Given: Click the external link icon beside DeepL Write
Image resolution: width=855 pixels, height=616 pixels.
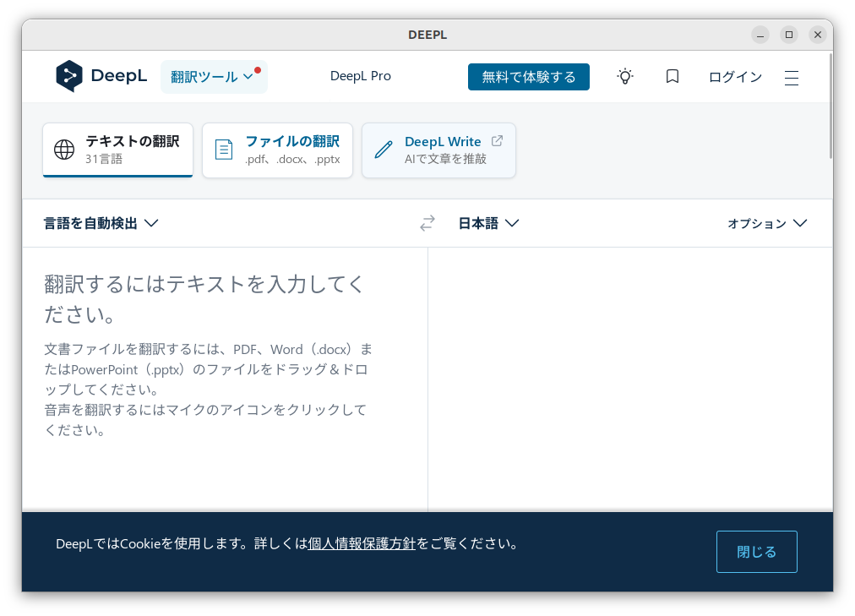Looking at the screenshot, I should pos(496,140).
